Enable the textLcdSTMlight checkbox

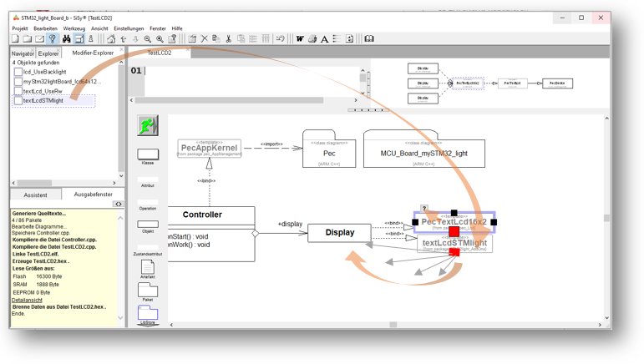18,101
